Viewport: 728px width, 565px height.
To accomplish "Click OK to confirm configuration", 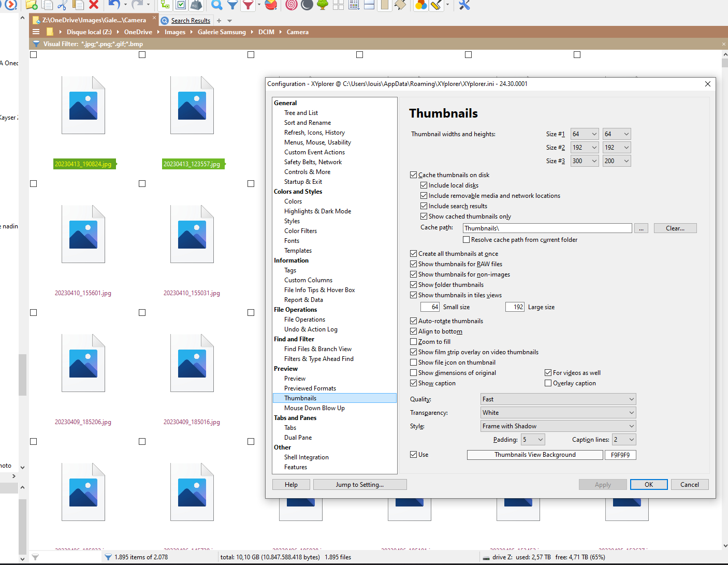I will (649, 485).
